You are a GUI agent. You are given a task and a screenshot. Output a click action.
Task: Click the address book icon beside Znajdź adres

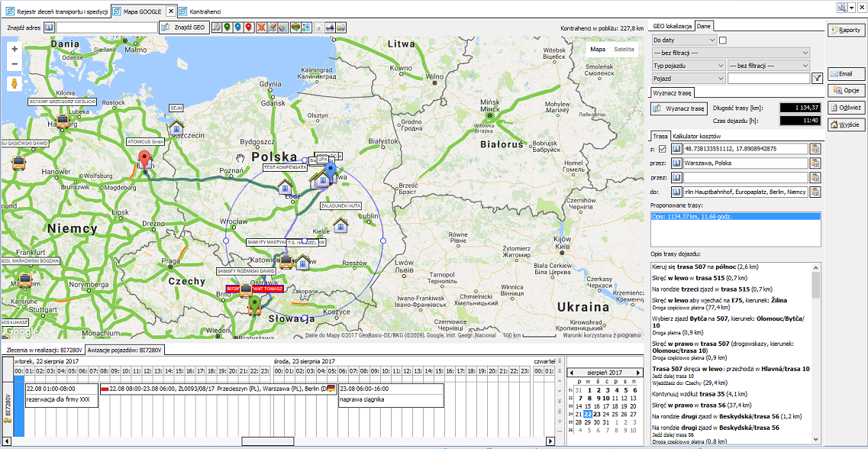[x=49, y=27]
